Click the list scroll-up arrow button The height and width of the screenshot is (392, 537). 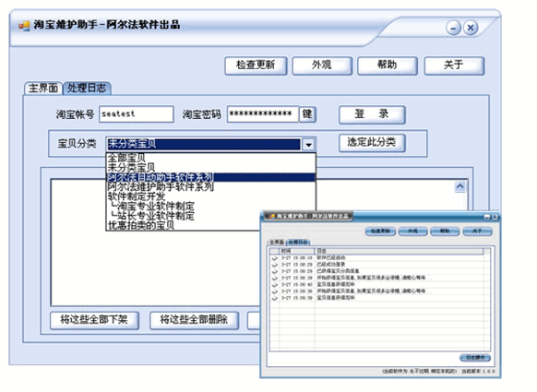click(x=459, y=186)
